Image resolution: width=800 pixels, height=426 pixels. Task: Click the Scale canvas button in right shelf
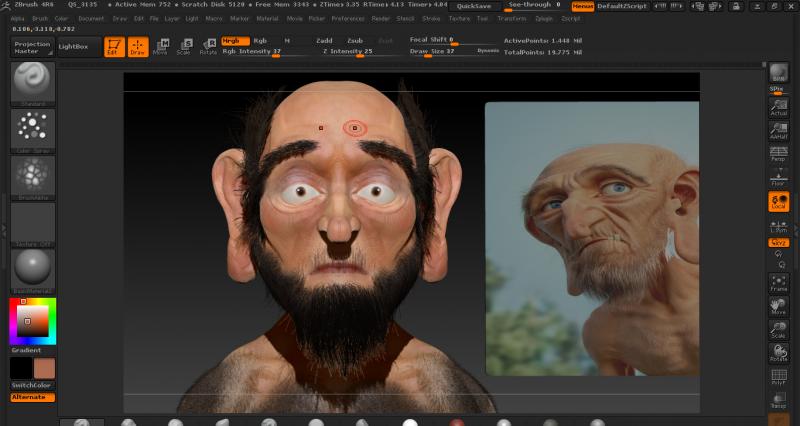pos(779,330)
